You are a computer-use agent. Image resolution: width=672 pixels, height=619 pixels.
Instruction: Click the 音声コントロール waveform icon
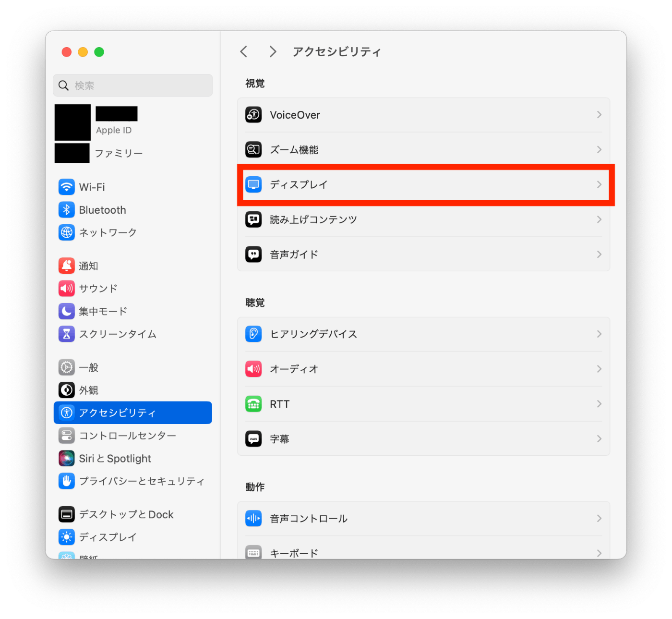coord(253,518)
